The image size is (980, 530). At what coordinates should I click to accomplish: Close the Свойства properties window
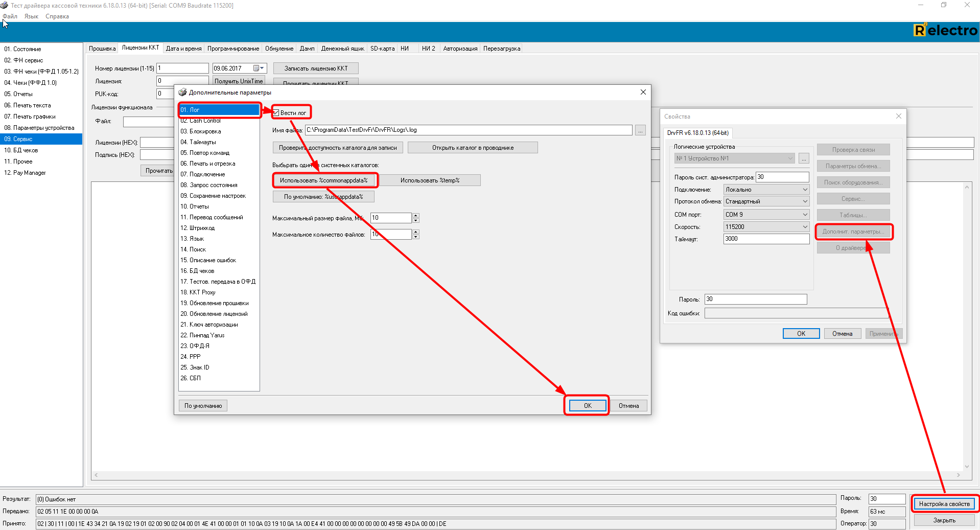click(x=898, y=117)
